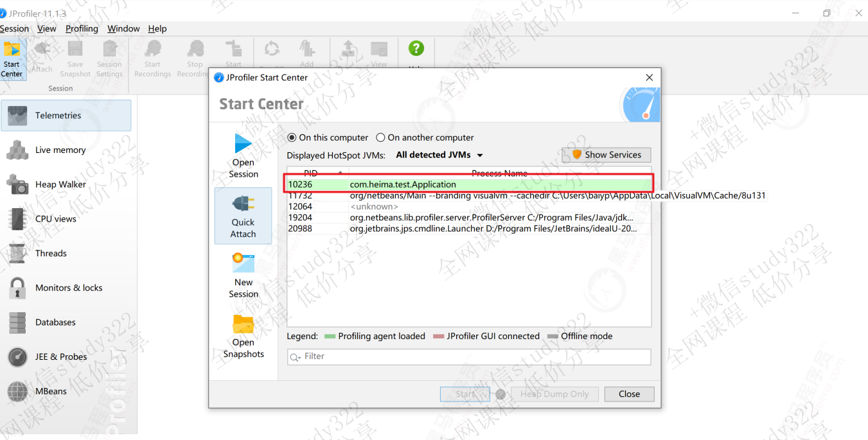868x440 pixels.
Task: Open the Window menu
Action: click(123, 28)
